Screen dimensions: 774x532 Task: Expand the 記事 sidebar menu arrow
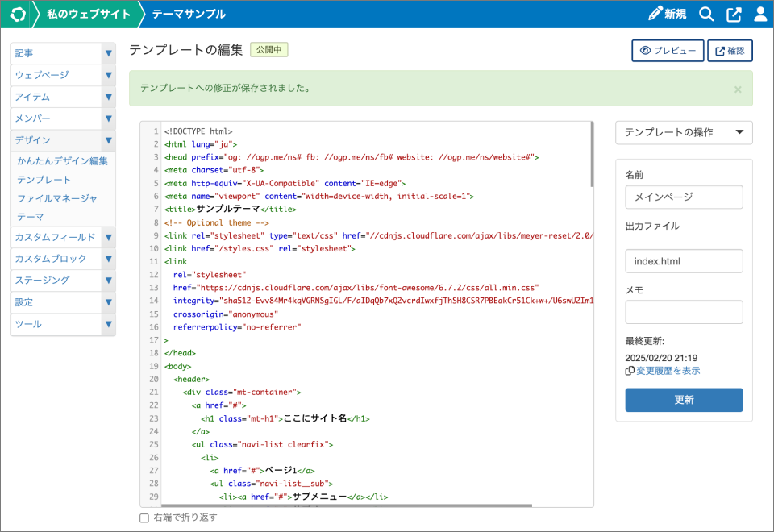(x=108, y=54)
